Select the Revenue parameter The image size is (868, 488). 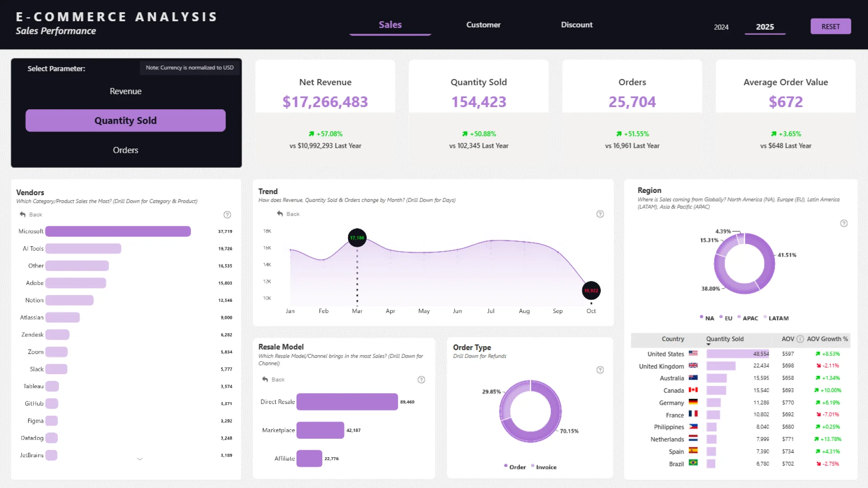tap(126, 91)
